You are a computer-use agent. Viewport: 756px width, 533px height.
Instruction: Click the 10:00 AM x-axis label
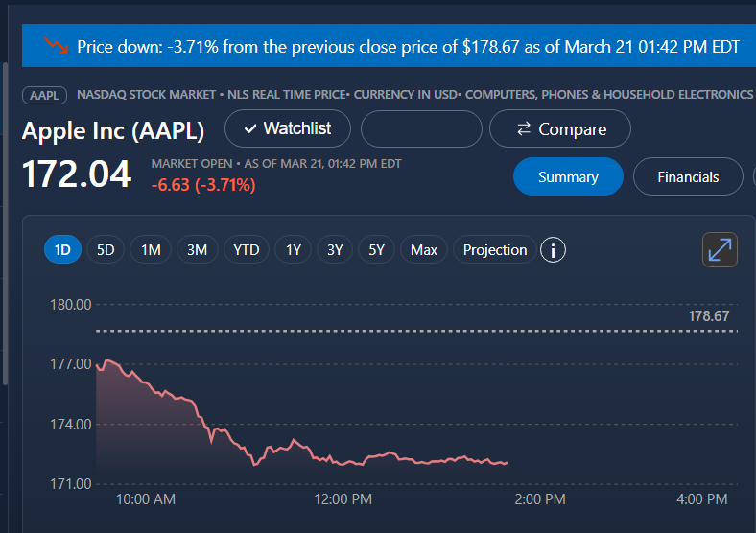point(146,498)
